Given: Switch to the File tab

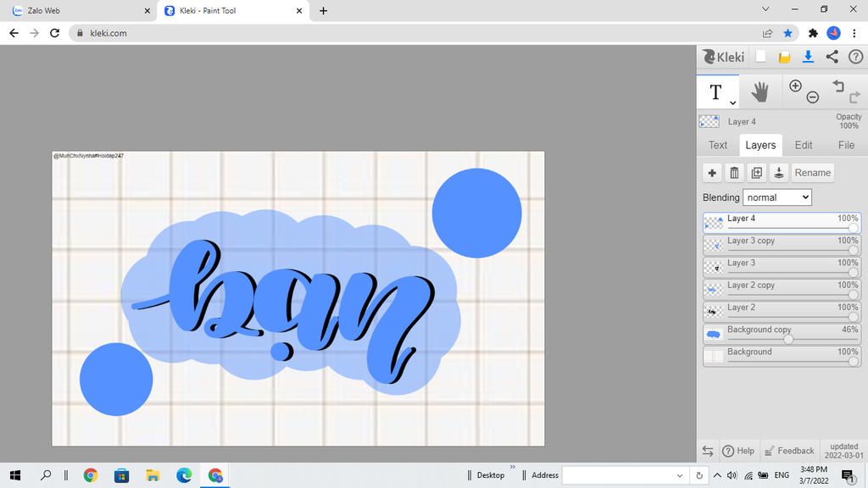Looking at the screenshot, I should (846, 145).
